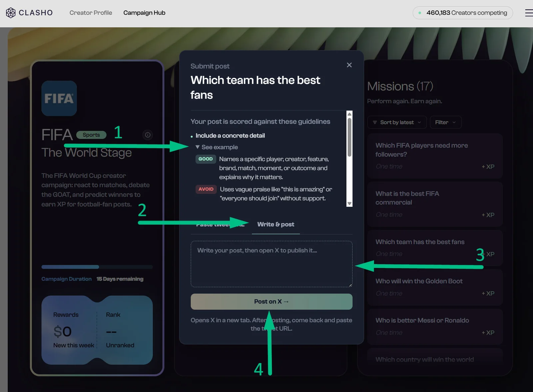The image size is (533, 392).
Task: Open Campaign Hub page
Action: click(144, 13)
